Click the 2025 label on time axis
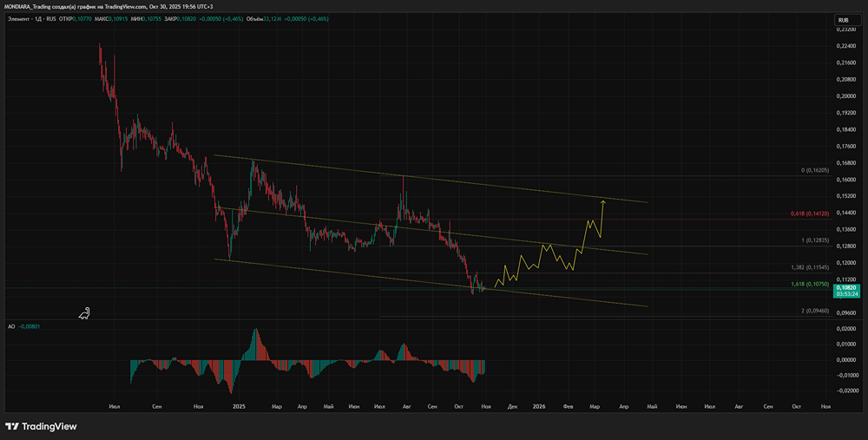The height and width of the screenshot is (440, 868). (240, 406)
